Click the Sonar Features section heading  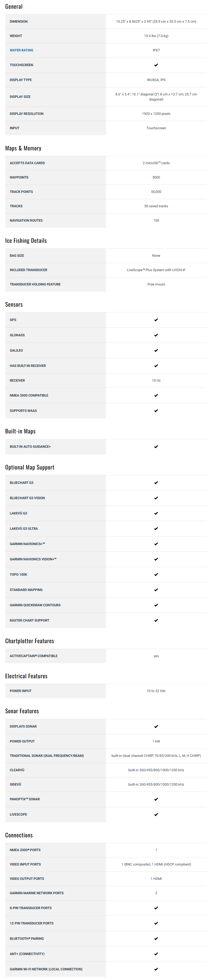(22, 711)
